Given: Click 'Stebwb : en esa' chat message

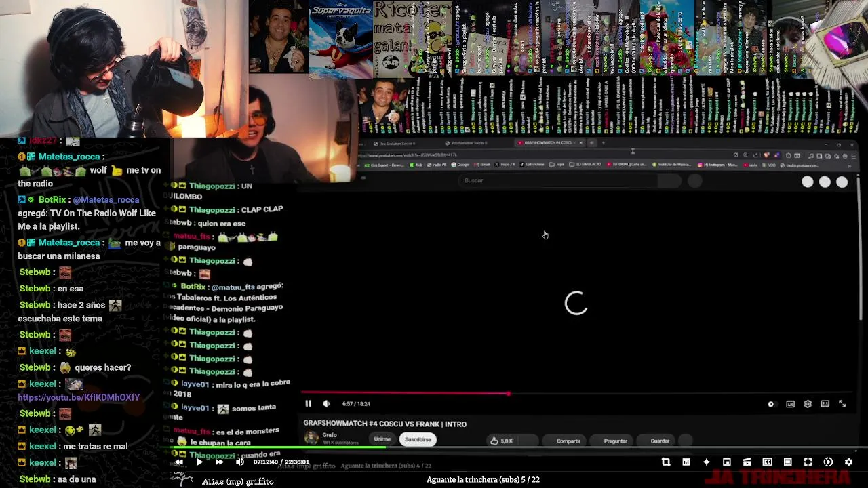Looking at the screenshot, I should (52, 289).
